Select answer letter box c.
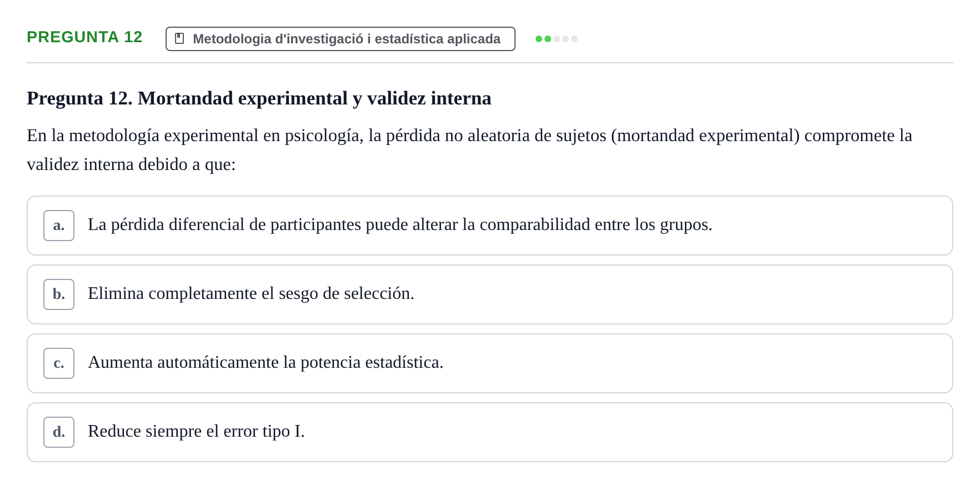This screenshot has width=980, height=490. point(59,363)
